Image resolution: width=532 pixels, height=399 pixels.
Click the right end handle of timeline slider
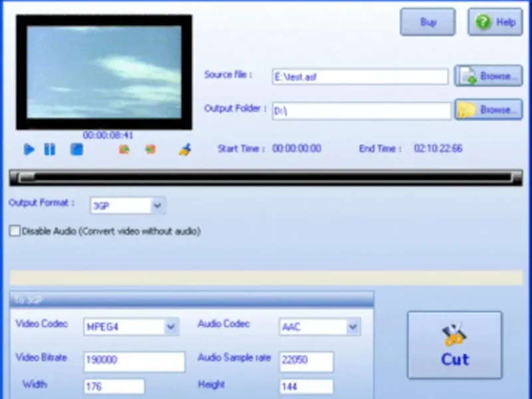[517, 178]
